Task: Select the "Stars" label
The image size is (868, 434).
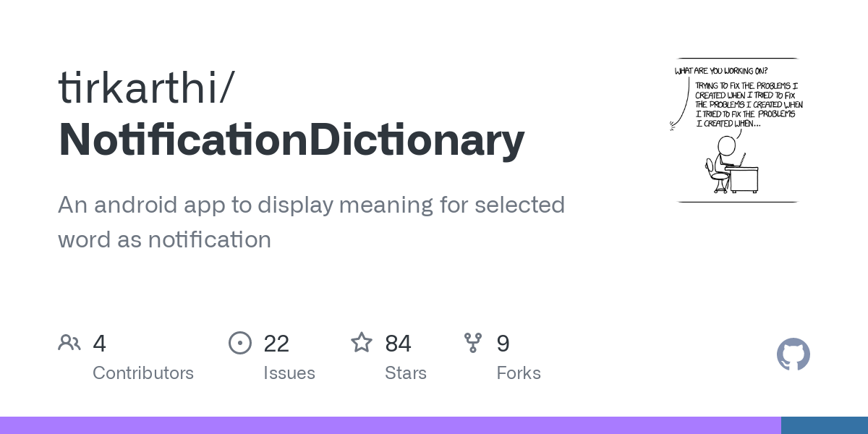Action: click(406, 373)
